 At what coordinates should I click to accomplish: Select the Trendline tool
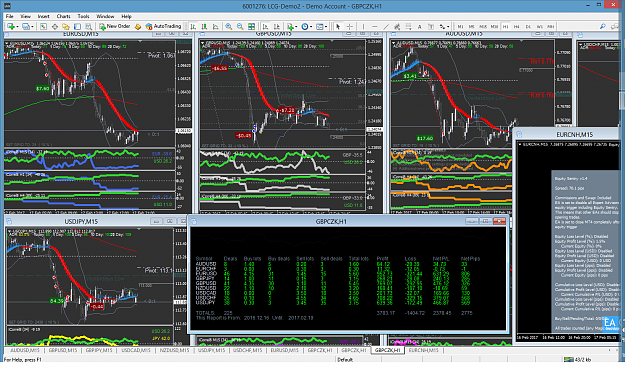point(386,27)
